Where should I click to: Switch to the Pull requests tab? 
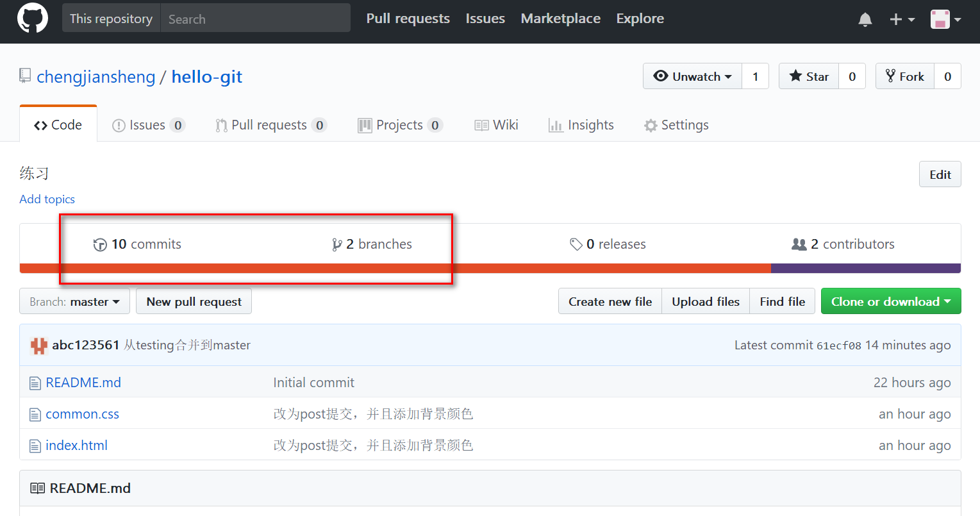[x=271, y=125]
